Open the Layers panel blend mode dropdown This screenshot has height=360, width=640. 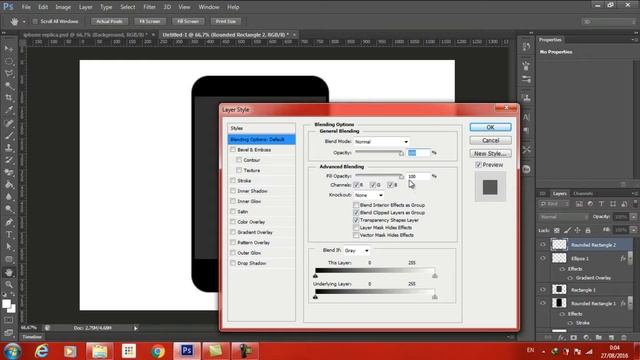(x=563, y=217)
